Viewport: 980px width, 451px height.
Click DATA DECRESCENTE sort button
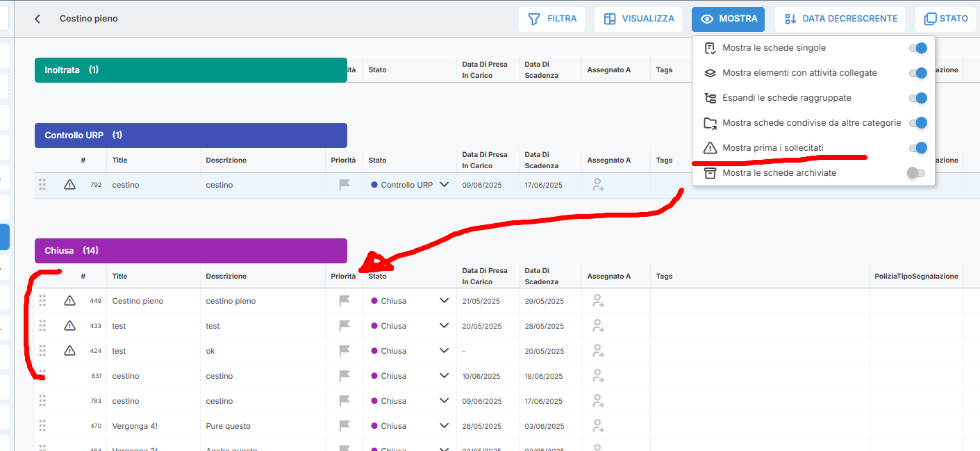840,19
